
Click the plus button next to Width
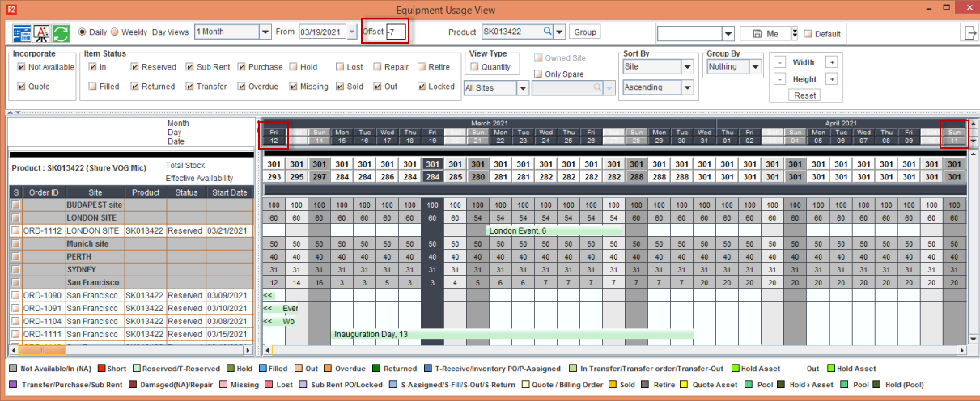(831, 62)
